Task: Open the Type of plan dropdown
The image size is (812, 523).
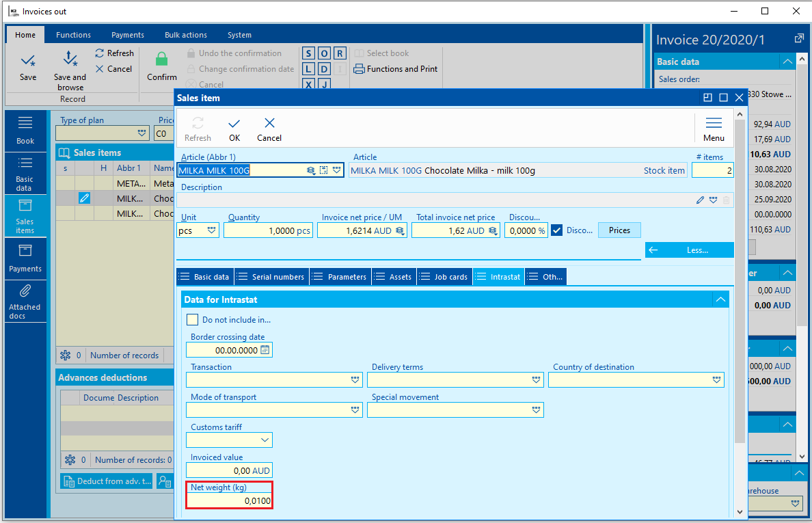Action: coord(141,133)
